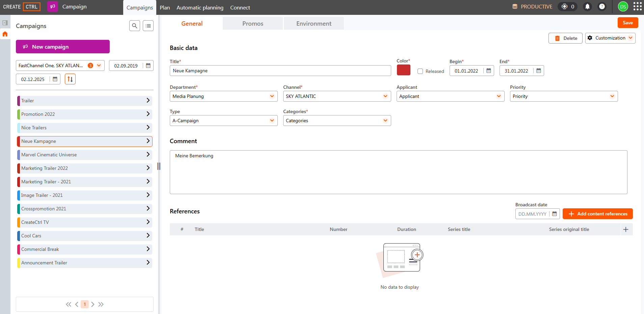Select the Cool Cars campaign
Image resolution: width=644 pixels, height=314 pixels.
85,236
